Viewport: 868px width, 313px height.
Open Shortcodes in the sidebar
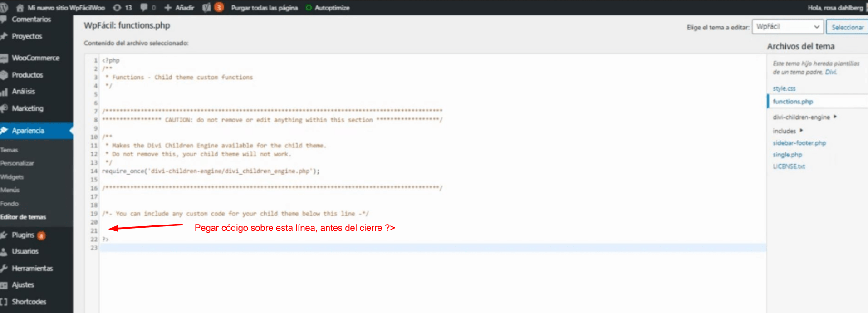click(x=29, y=302)
